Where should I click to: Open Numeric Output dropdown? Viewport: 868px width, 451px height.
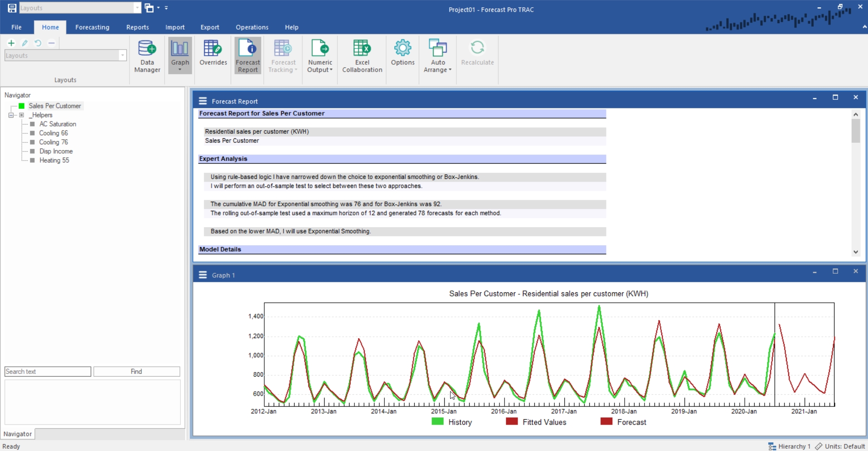click(320, 56)
